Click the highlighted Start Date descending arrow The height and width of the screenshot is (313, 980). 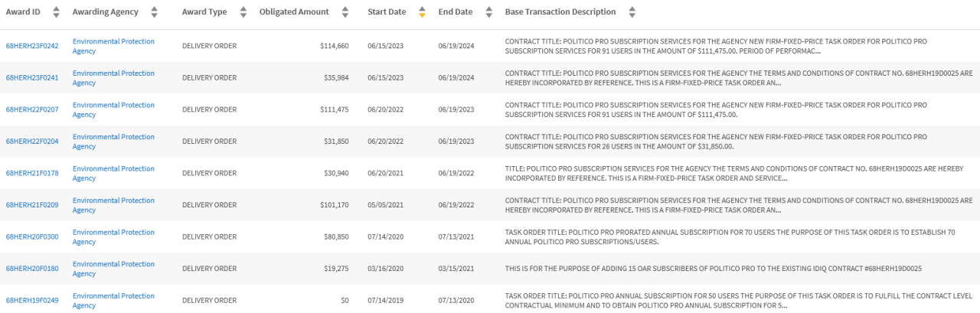click(422, 15)
